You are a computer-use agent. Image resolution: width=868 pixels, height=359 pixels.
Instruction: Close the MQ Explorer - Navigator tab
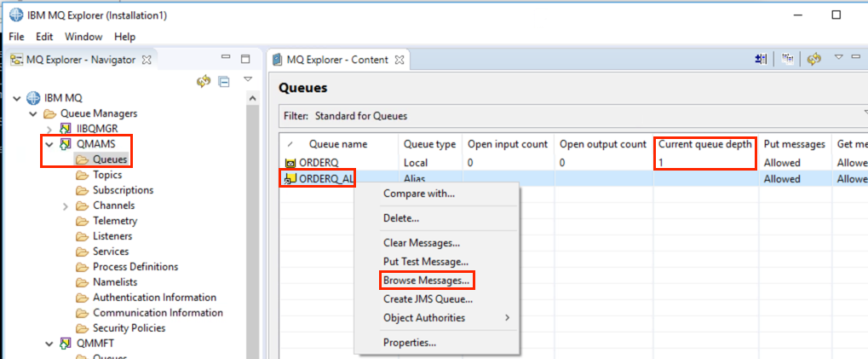[147, 60]
